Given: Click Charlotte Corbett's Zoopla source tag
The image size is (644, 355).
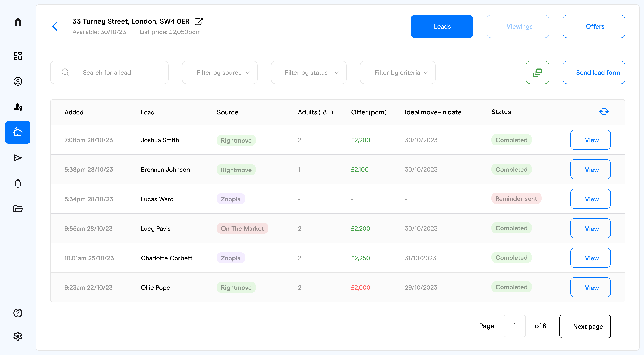Looking at the screenshot, I should click(x=231, y=258).
